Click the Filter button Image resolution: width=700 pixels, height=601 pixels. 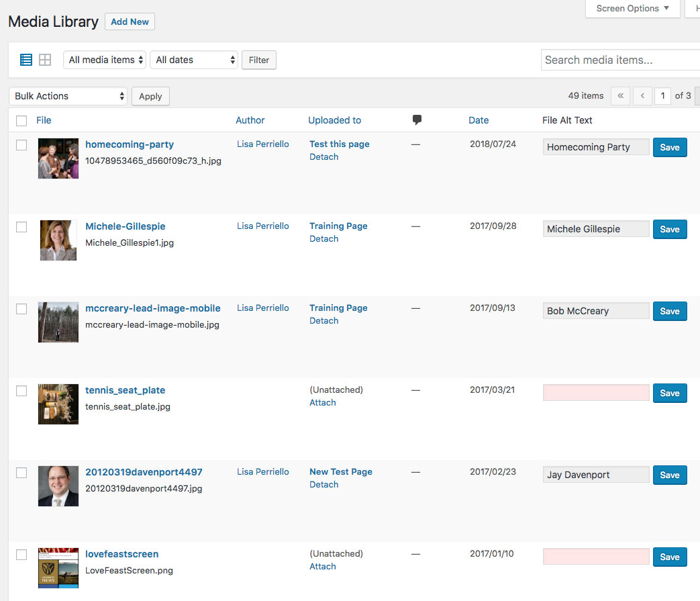coord(259,60)
